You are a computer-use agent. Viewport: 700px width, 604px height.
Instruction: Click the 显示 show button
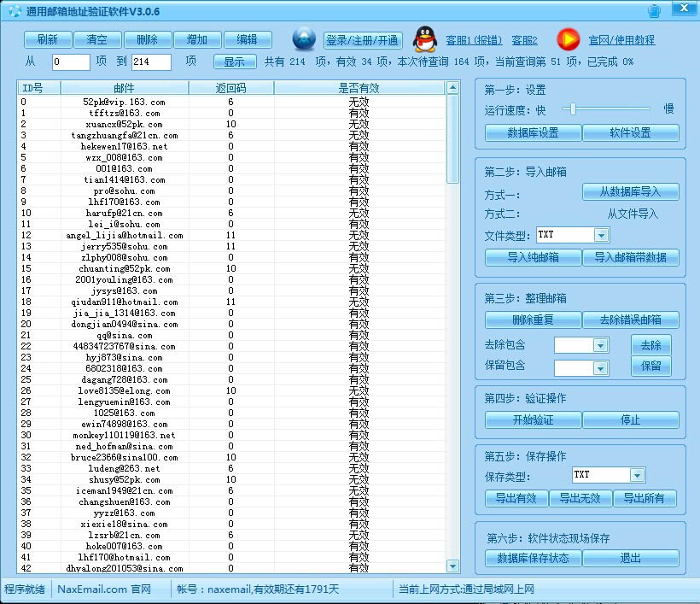click(x=235, y=62)
